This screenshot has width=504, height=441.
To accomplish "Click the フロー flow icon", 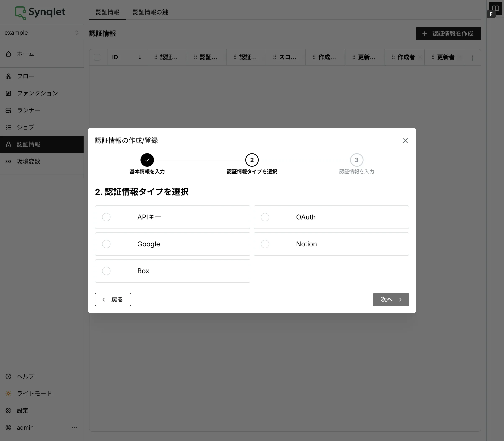I will (x=8, y=76).
